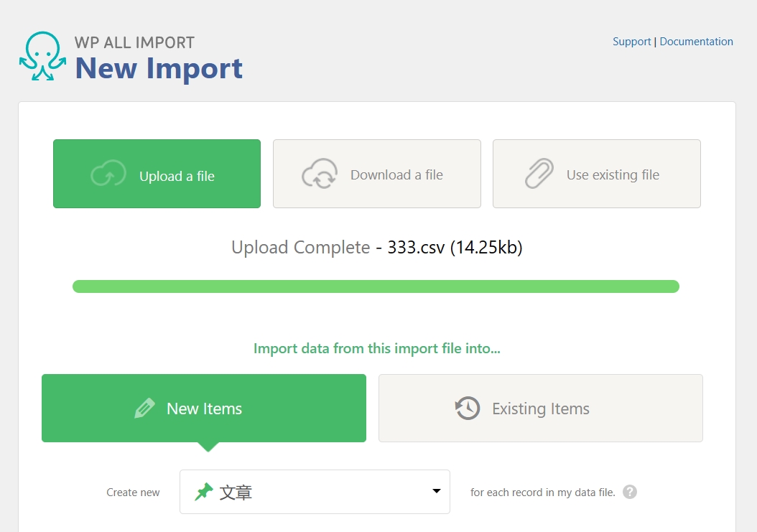The width and height of the screenshot is (757, 532).
Task: Click the green upload progress bar
Action: point(376,286)
